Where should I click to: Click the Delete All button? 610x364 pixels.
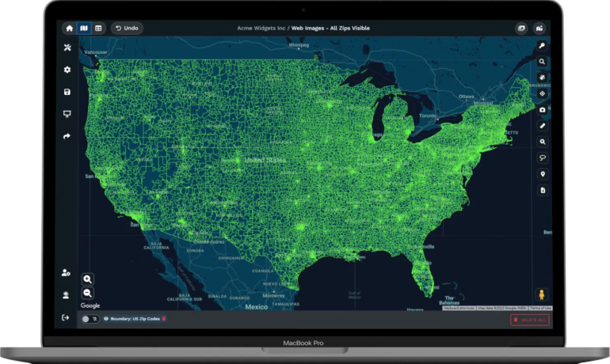pyautogui.click(x=529, y=320)
